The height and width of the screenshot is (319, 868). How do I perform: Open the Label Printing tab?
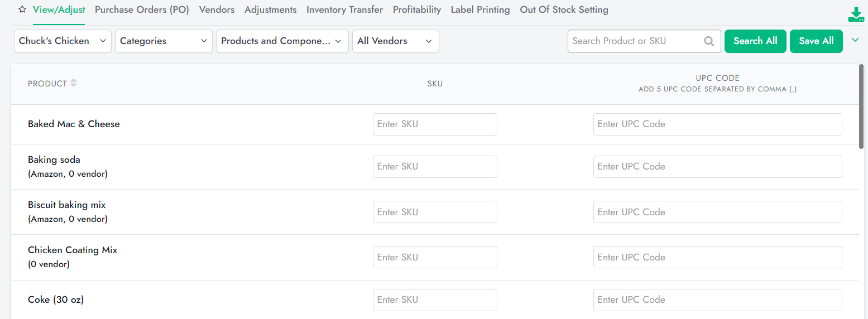tap(480, 9)
